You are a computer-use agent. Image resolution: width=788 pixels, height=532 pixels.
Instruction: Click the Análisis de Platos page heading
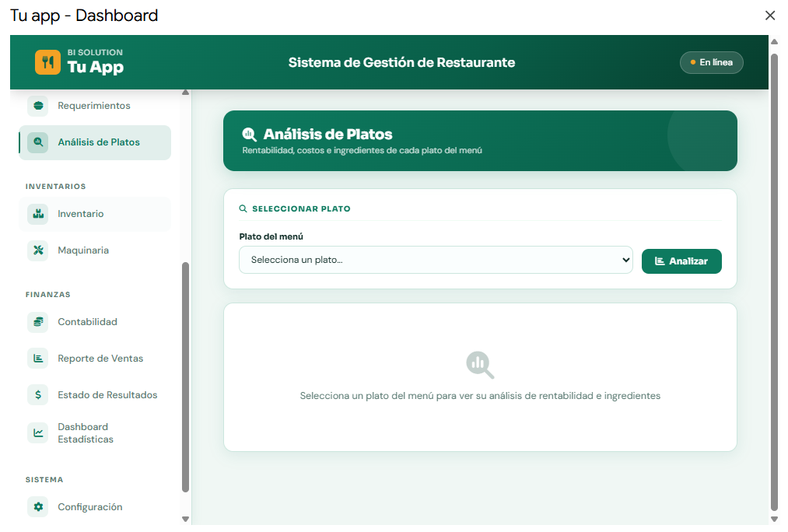(327, 134)
